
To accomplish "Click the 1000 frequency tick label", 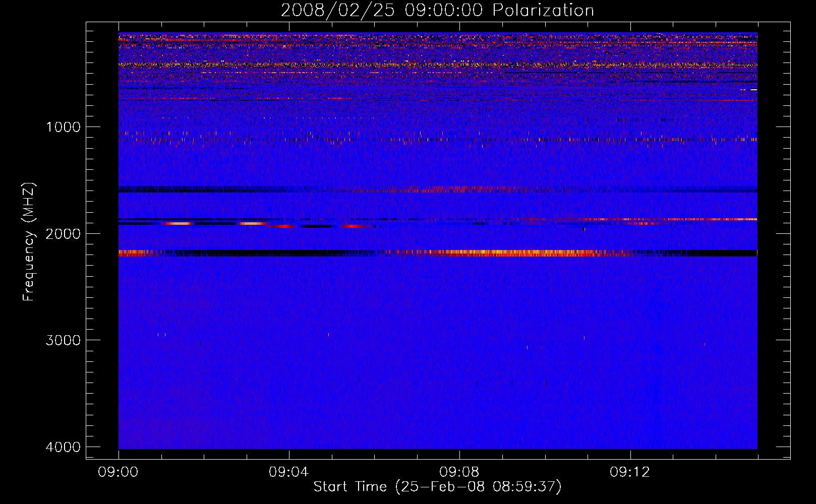I will click(x=63, y=127).
